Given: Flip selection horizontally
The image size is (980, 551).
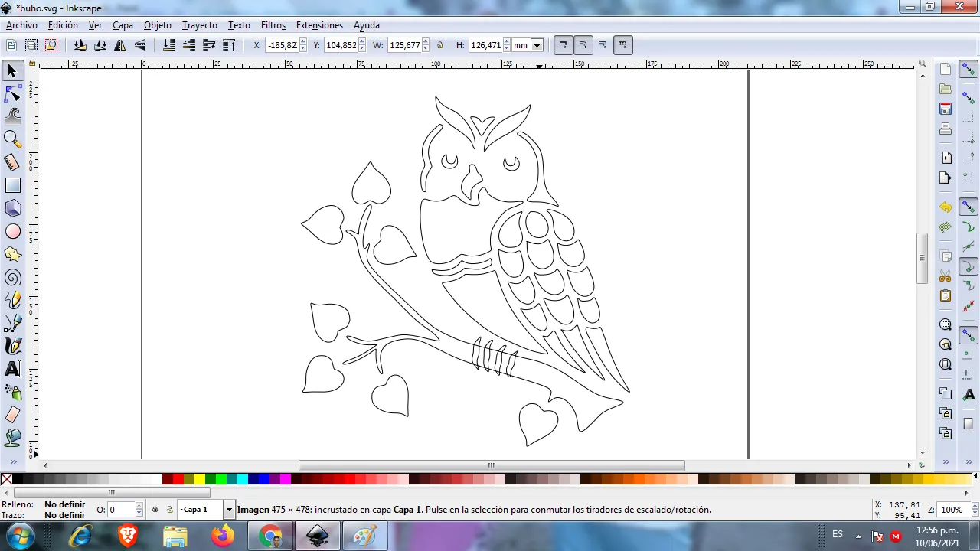Looking at the screenshot, I should (120, 45).
